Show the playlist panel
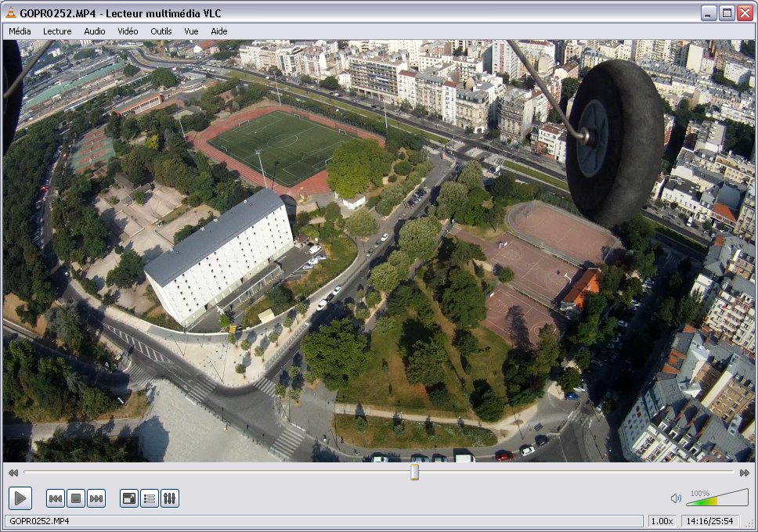This screenshot has width=758, height=532. pos(150,498)
